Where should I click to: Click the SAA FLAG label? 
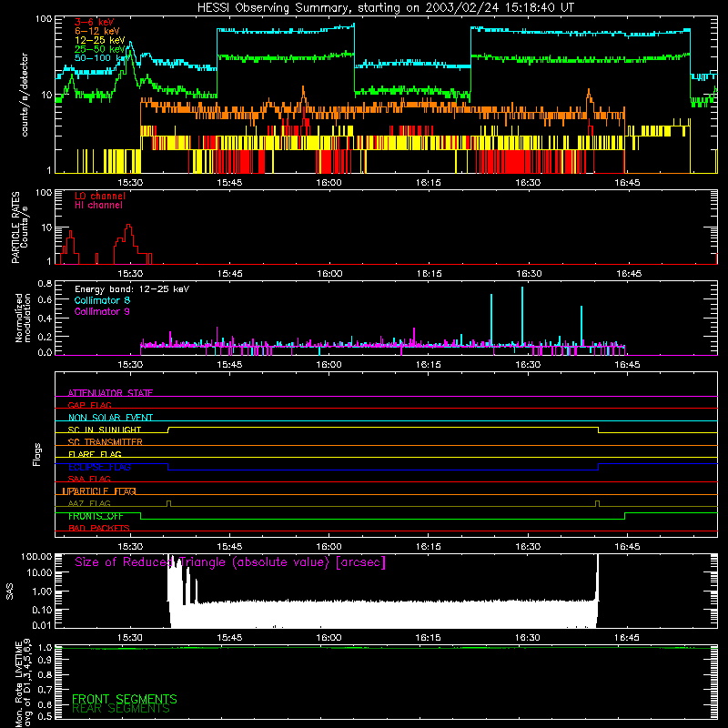pyautogui.click(x=89, y=479)
